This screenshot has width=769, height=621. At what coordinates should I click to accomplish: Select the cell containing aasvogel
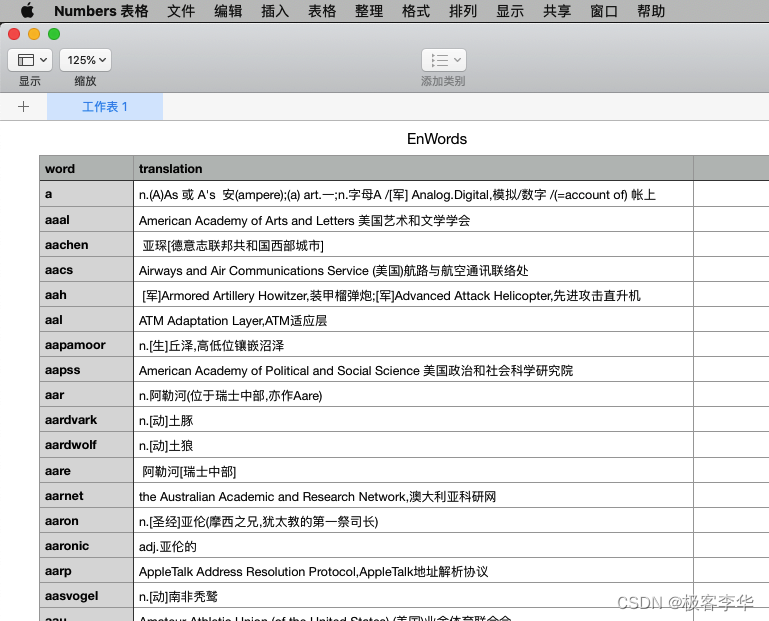coord(86,595)
